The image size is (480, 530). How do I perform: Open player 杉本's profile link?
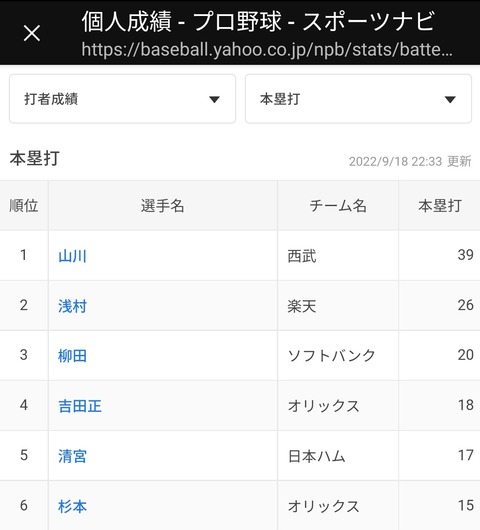click(72, 506)
